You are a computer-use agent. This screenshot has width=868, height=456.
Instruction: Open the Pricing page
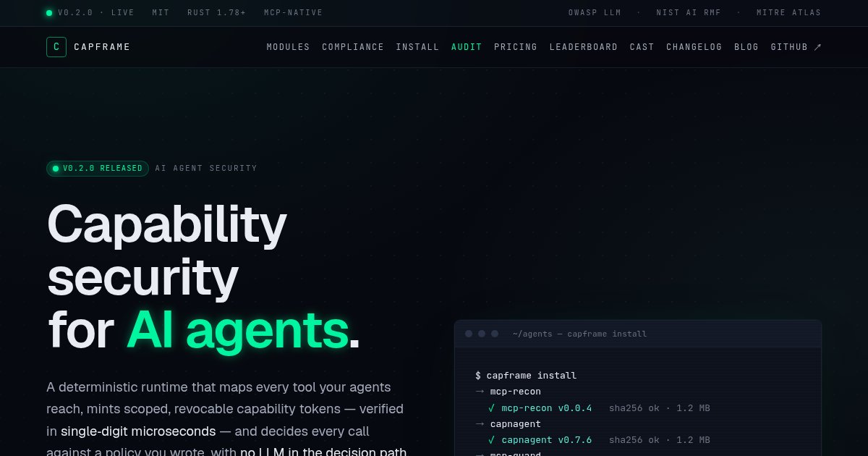click(516, 47)
